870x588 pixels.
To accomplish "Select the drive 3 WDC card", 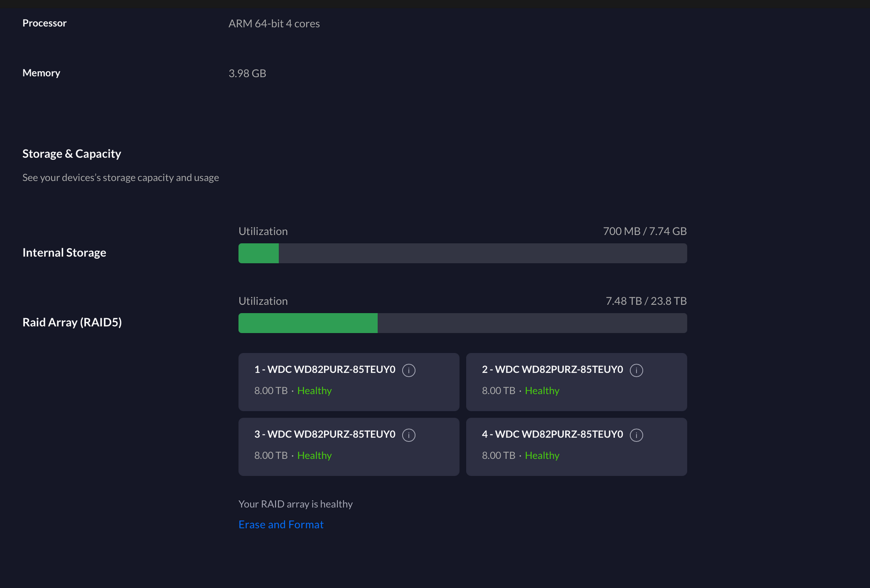I will pos(348,447).
